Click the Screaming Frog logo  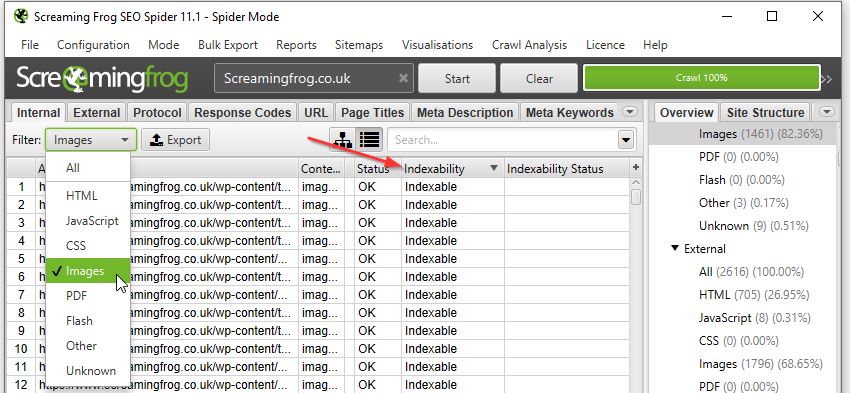[x=101, y=79]
